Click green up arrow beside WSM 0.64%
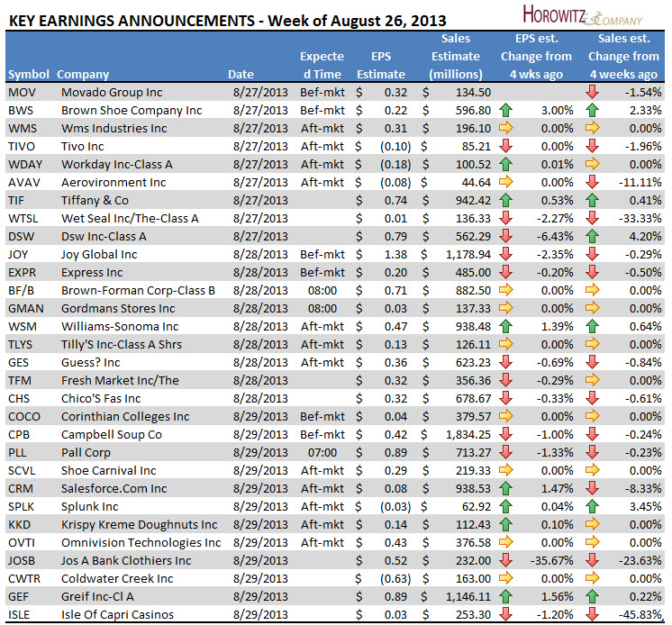This screenshot has width=672, height=625. tap(593, 326)
